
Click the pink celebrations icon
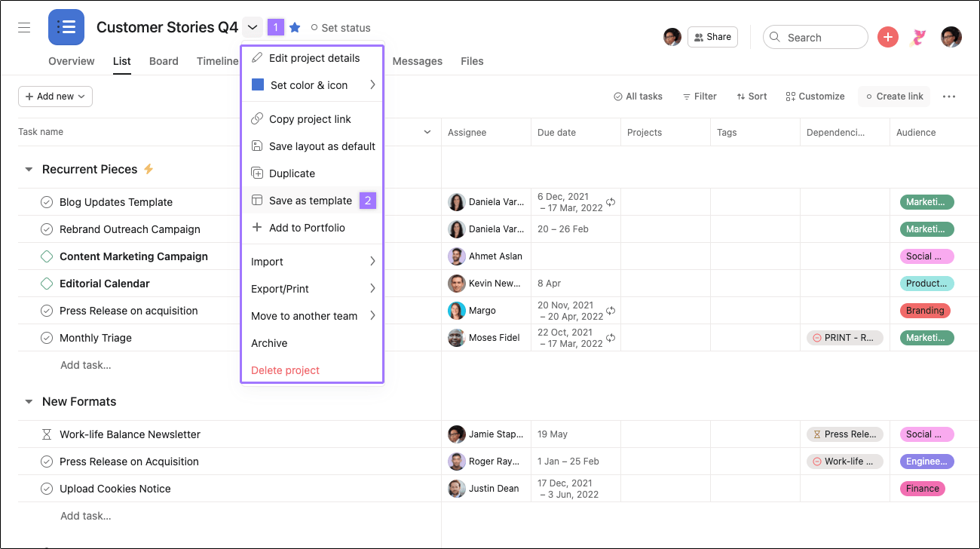point(918,36)
